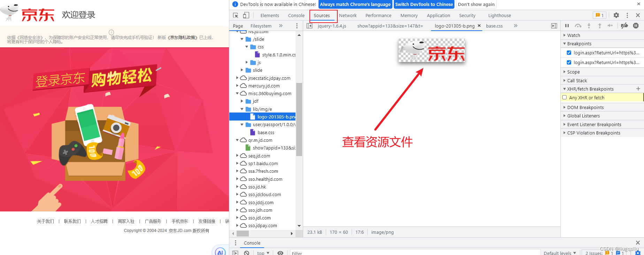This screenshot has height=255, width=644.
Task: Click the step into function icon
Action: coord(589,26)
